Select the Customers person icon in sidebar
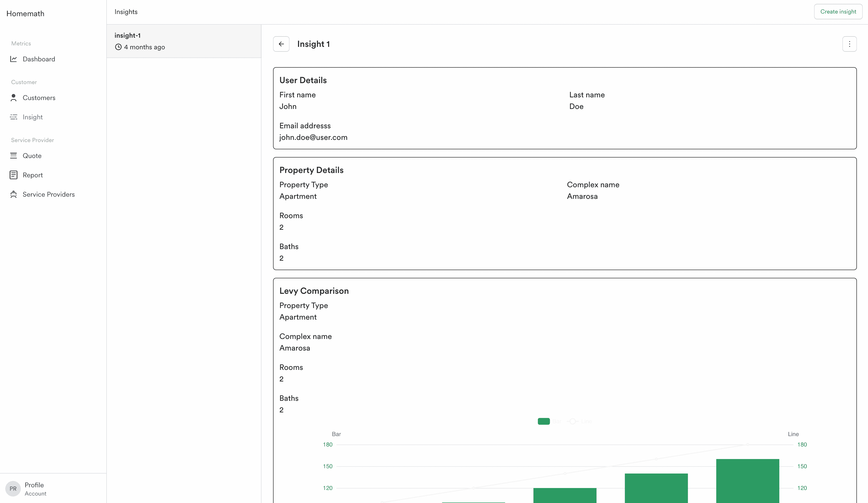868x503 pixels. [14, 97]
